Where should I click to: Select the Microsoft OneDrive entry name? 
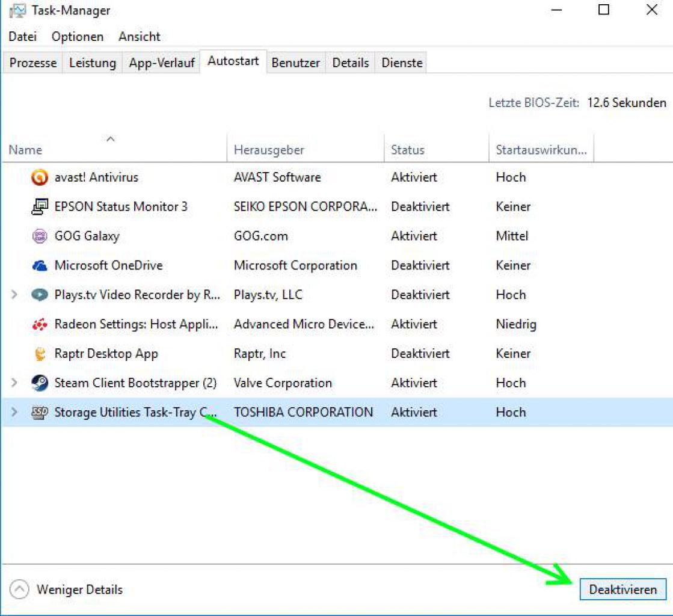[x=108, y=265]
